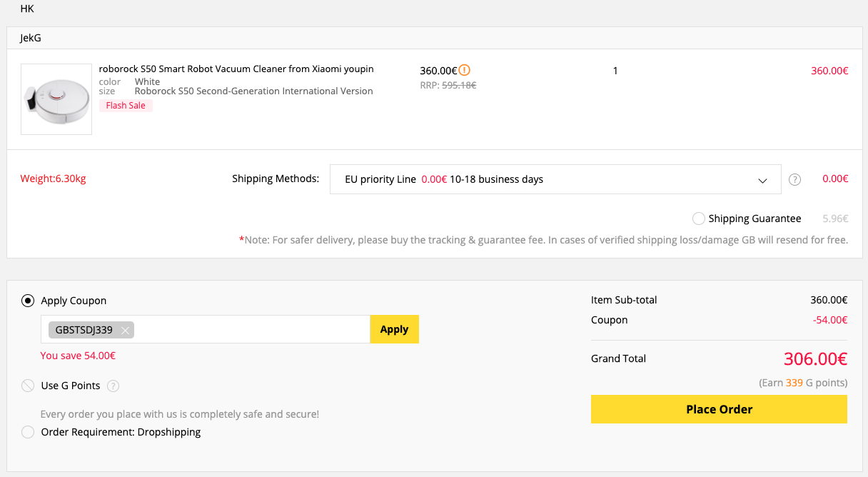
Task: Click the shipping methods help icon
Action: pyautogui.click(x=794, y=180)
